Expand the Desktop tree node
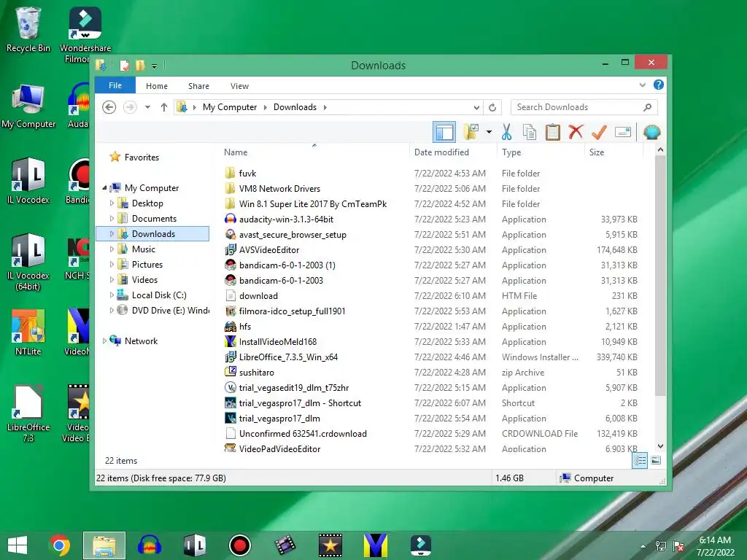 click(x=112, y=203)
